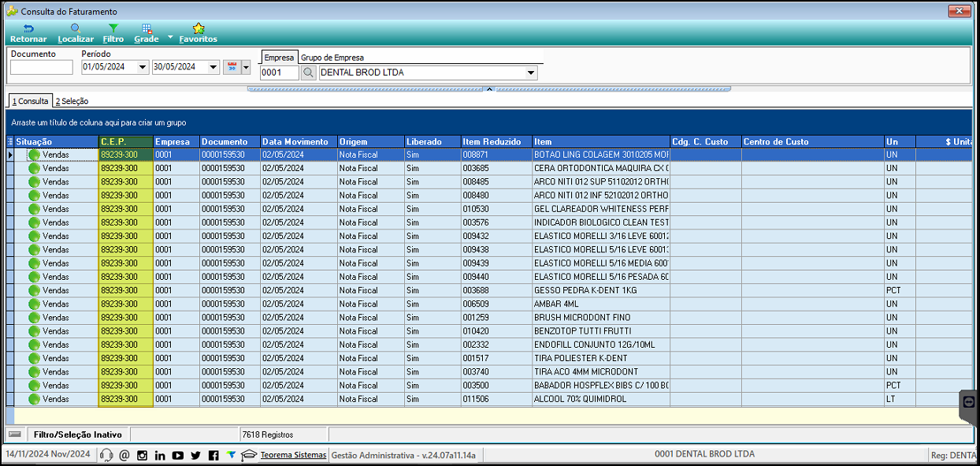Image resolution: width=980 pixels, height=466 pixels.
Task: Click the LT unit cell in ALCOOL row
Action: tap(900, 399)
